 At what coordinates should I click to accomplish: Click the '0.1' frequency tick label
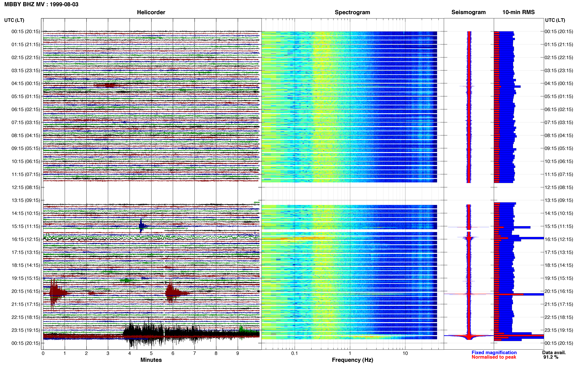(x=295, y=353)
